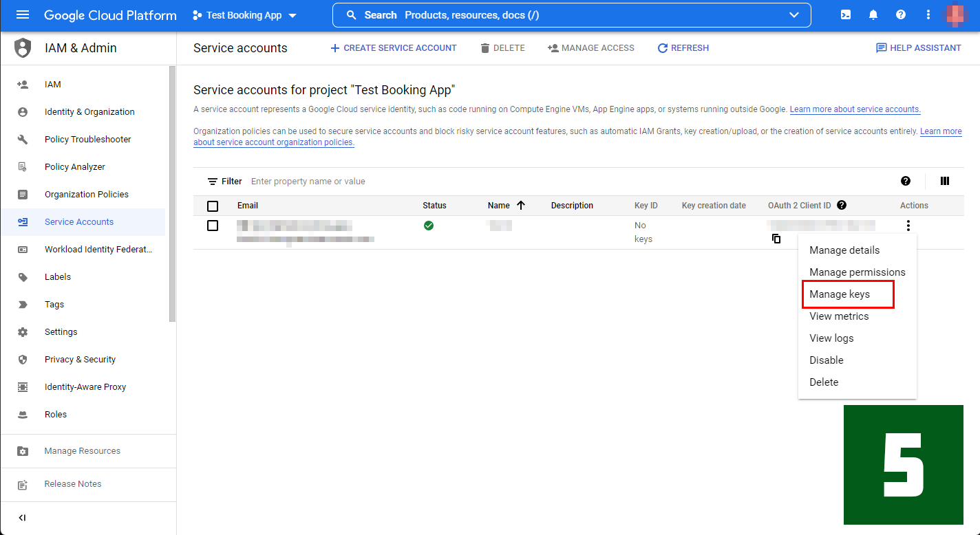980x535 pixels.
Task: Click the search products and resources field
Action: click(x=571, y=15)
